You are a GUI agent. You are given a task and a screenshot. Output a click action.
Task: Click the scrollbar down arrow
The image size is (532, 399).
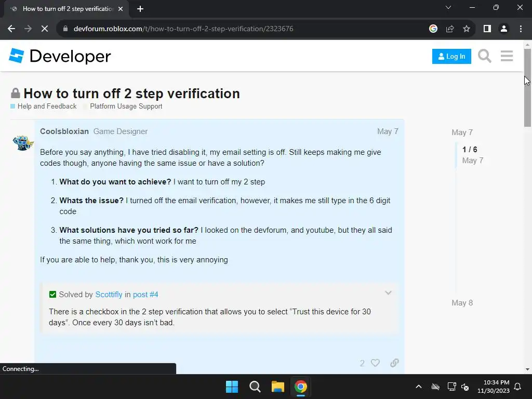pos(527,369)
